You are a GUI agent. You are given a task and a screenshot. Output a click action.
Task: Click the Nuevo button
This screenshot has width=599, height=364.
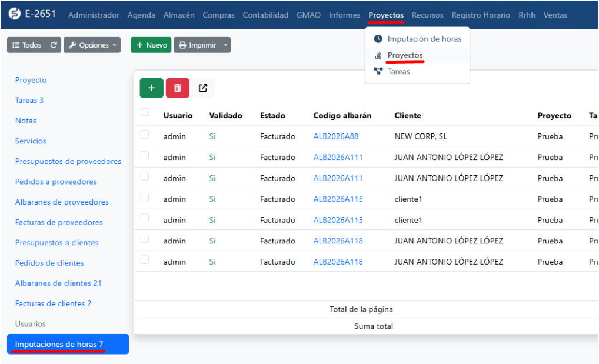pyautogui.click(x=151, y=45)
